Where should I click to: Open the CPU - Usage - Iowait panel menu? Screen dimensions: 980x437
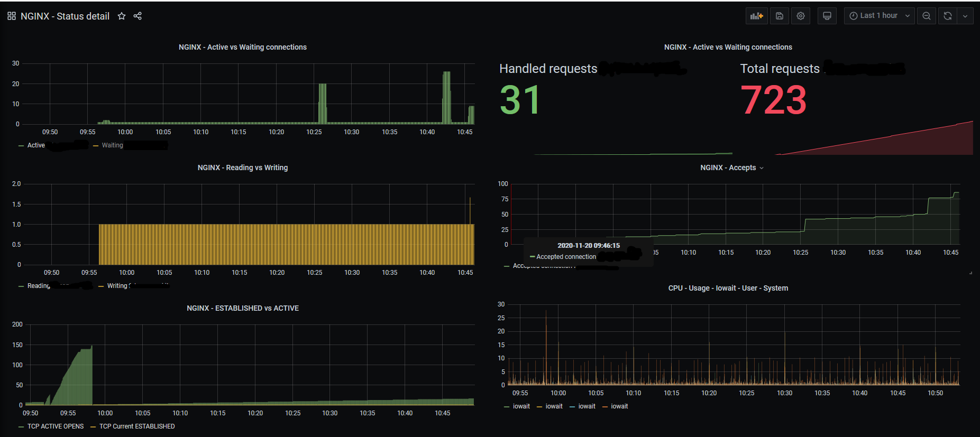(x=728, y=288)
